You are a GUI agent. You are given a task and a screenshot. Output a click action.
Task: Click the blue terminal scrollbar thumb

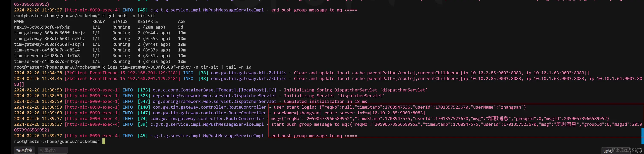(643, 136)
